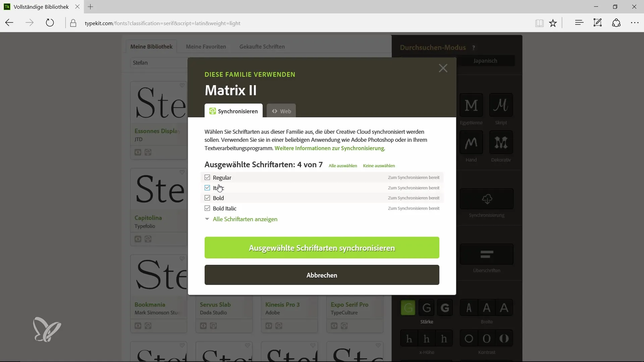Open Servus Slab font link
The width and height of the screenshot is (644, 362).
(215, 304)
